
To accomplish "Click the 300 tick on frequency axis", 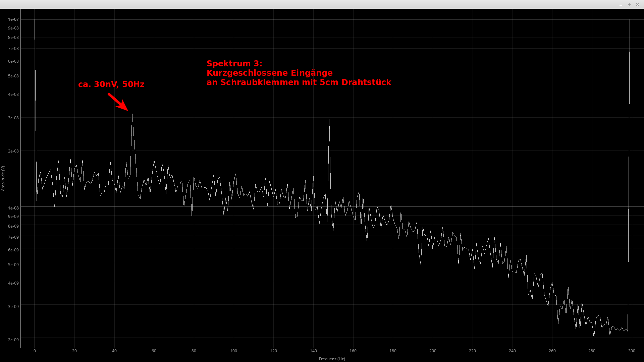I will (x=632, y=351).
